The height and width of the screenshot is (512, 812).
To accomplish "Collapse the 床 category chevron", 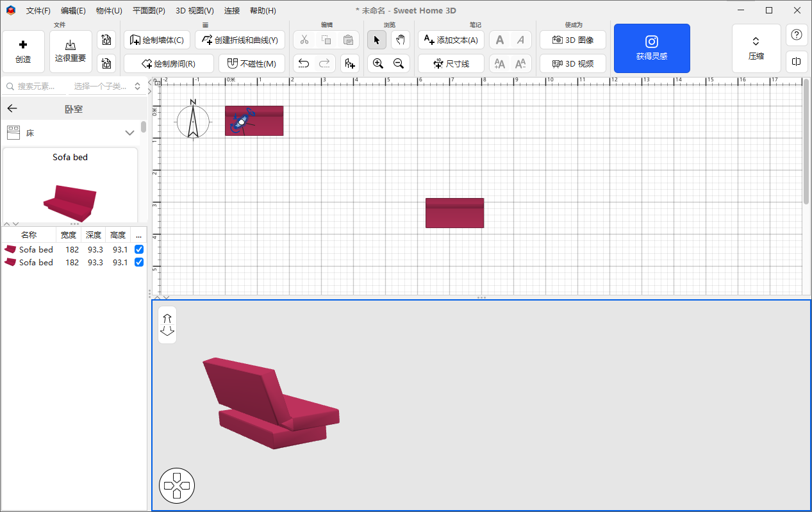I will coord(130,133).
